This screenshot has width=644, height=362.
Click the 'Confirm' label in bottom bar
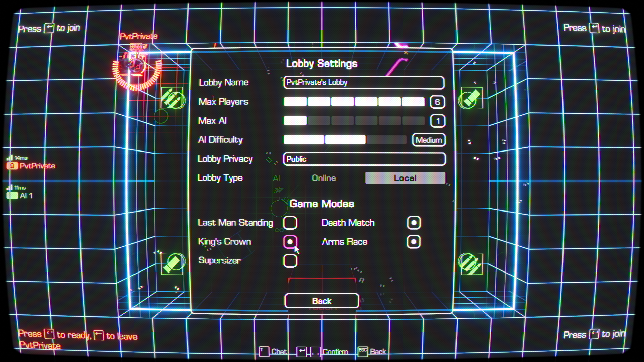click(x=335, y=352)
